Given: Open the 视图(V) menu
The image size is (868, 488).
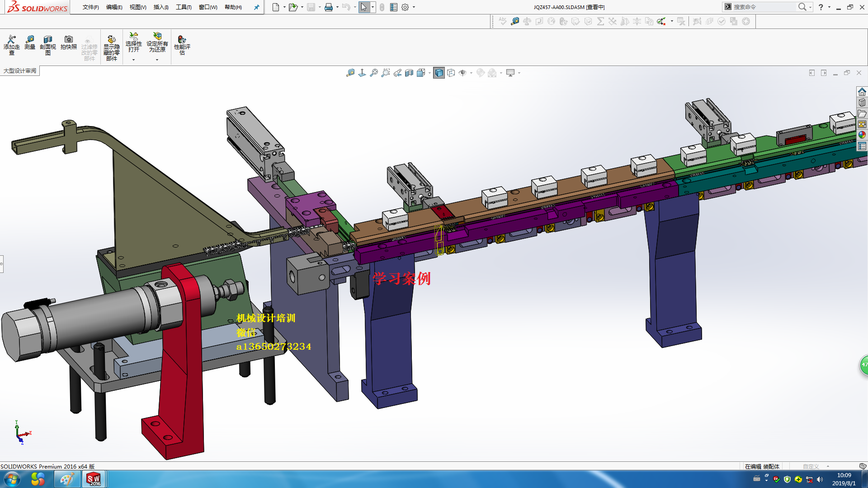Looking at the screenshot, I should 138,7.
